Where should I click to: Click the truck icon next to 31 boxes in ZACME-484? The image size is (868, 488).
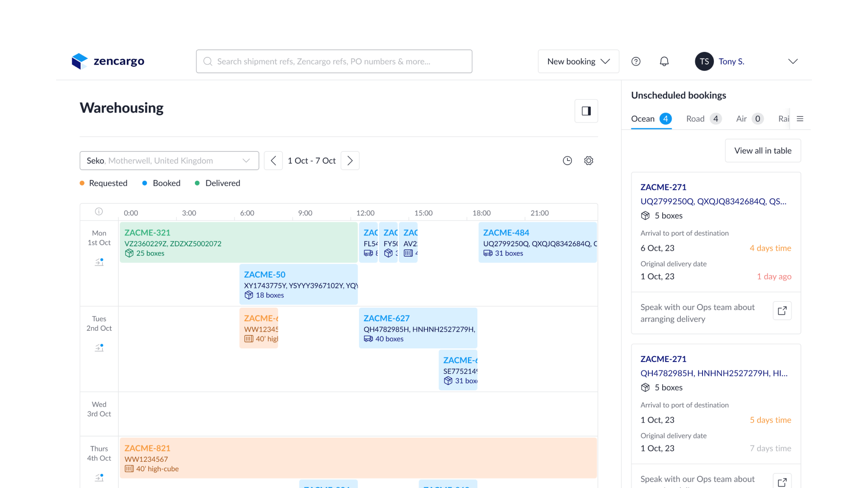click(x=488, y=253)
